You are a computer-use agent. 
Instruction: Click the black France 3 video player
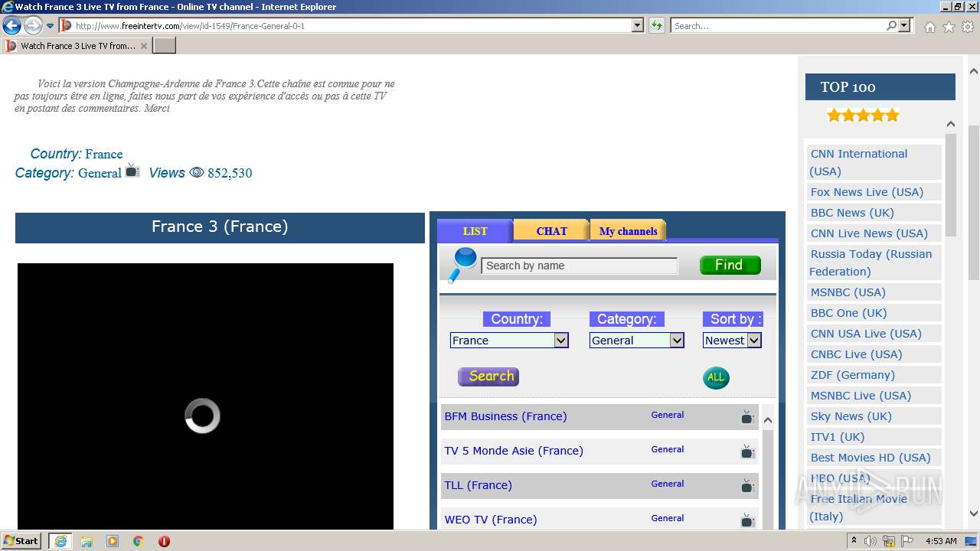[x=205, y=396]
